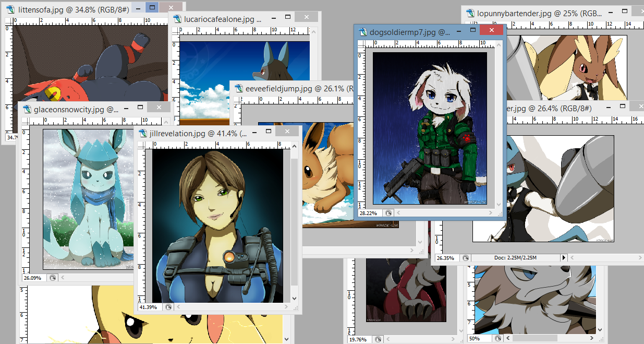Bring the glaceonsnowcity.jpg window forward by its title

tap(76, 110)
